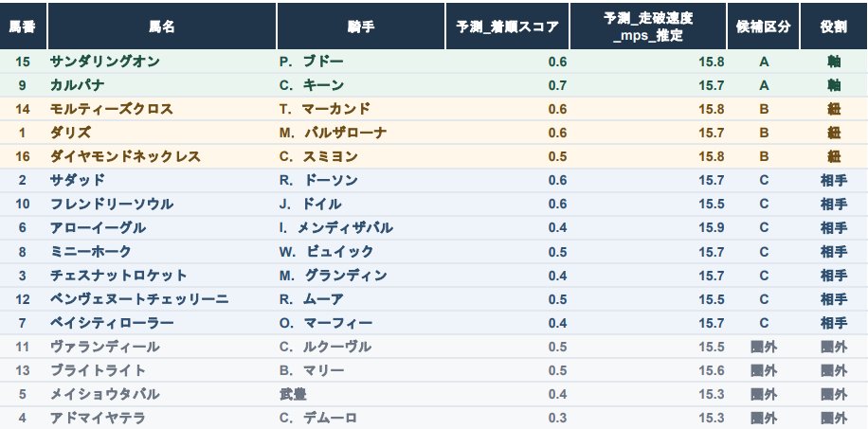This screenshot has height=429, width=868.
Task: Click jockey R. ドーソン
Action: pos(318,181)
